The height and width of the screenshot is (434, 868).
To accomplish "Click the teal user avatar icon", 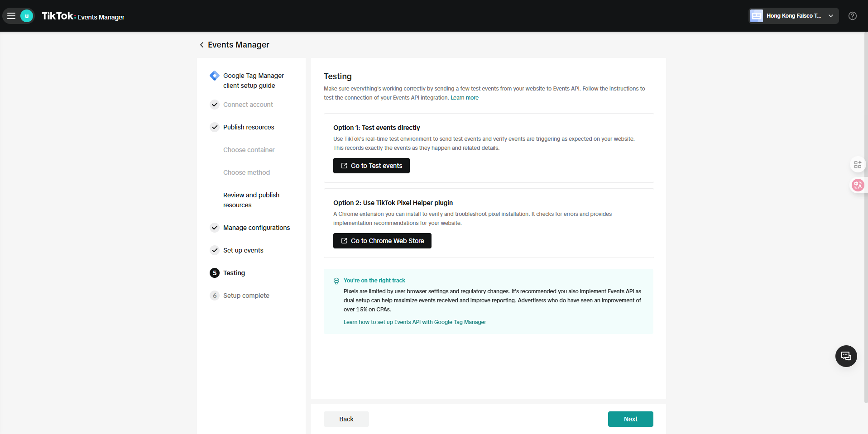I will 27,16.
